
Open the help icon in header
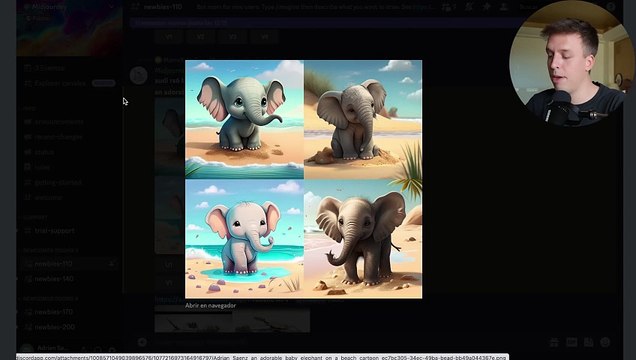click(611, 7)
